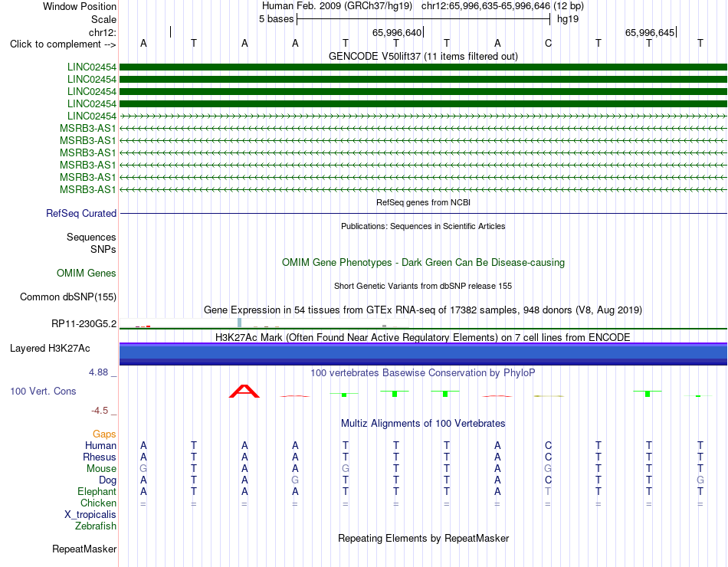Click the greyed T mismatch in Elephant row
The image size is (728, 567).
549,491
